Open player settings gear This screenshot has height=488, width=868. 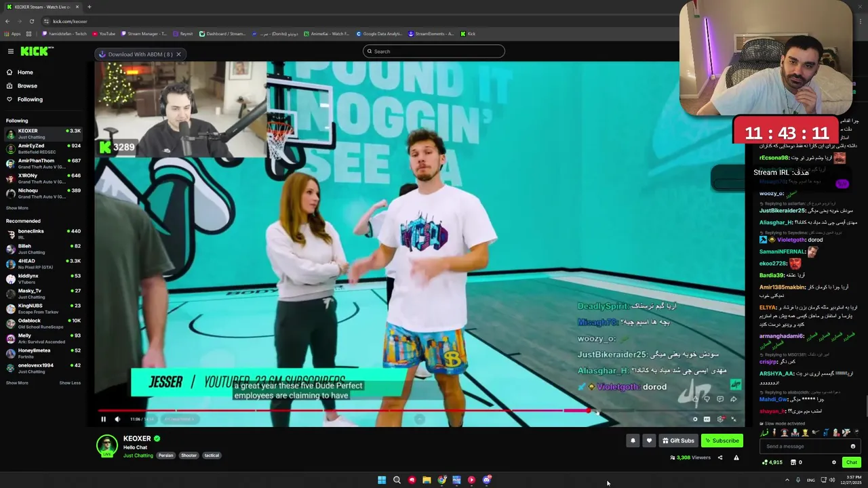720,419
